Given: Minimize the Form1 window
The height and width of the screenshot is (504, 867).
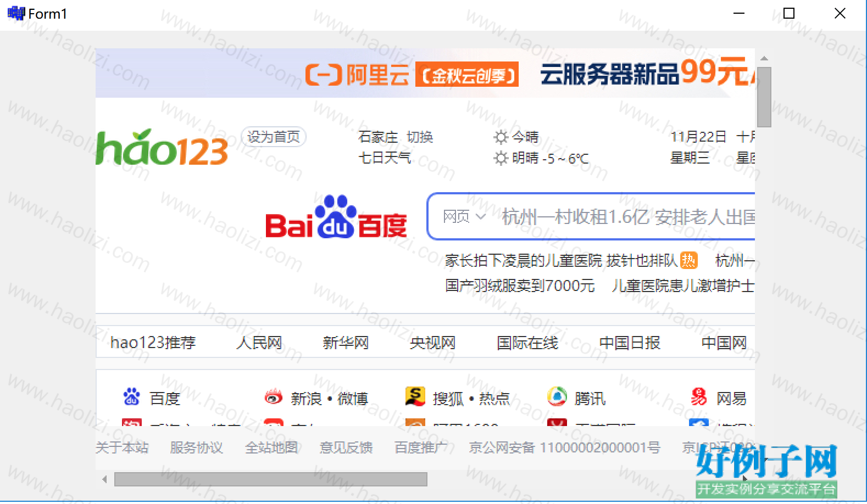Looking at the screenshot, I should tap(740, 13).
